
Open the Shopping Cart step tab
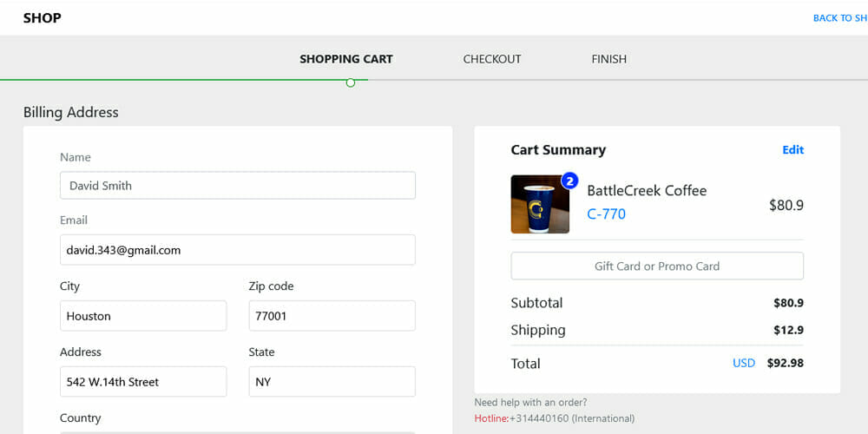coord(346,59)
